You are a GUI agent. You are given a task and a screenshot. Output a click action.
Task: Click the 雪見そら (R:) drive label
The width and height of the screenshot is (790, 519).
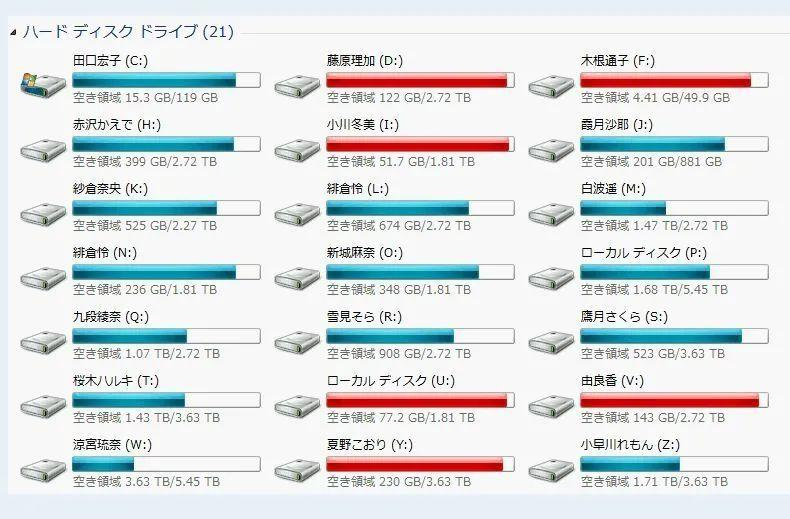(x=364, y=317)
